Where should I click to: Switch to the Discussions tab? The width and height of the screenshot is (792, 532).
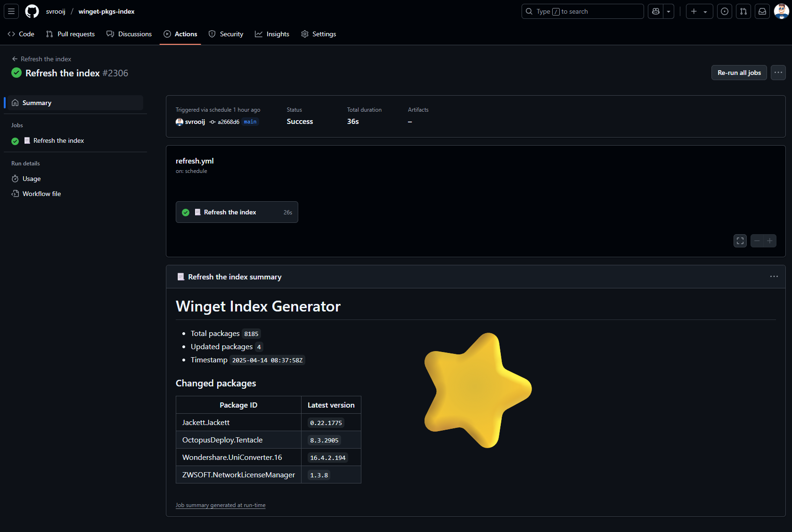[129, 34]
